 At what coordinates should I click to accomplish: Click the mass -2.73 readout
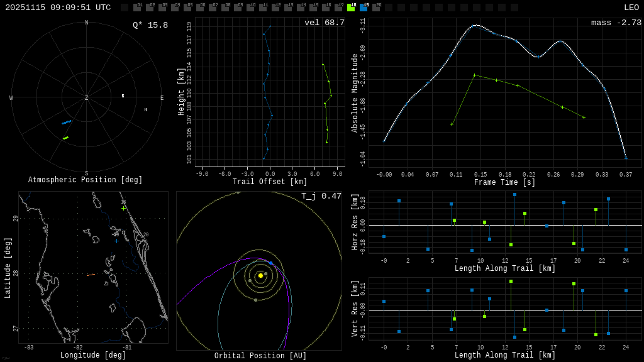tap(616, 23)
